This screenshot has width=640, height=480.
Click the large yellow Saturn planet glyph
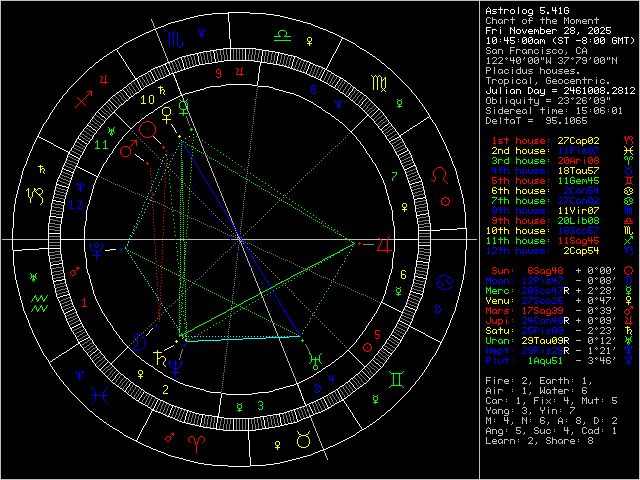[x=160, y=358]
